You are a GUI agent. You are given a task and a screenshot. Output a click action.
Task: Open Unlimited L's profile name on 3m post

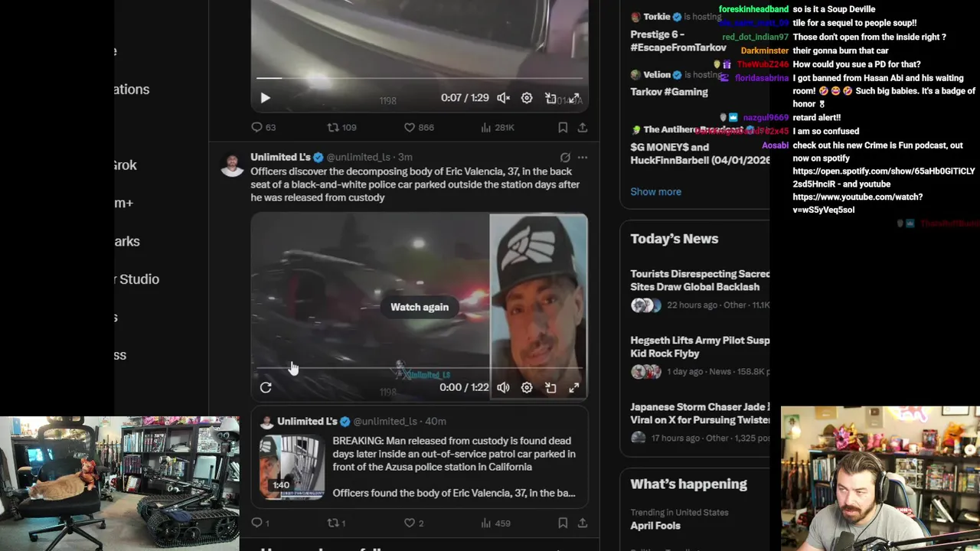coord(280,157)
